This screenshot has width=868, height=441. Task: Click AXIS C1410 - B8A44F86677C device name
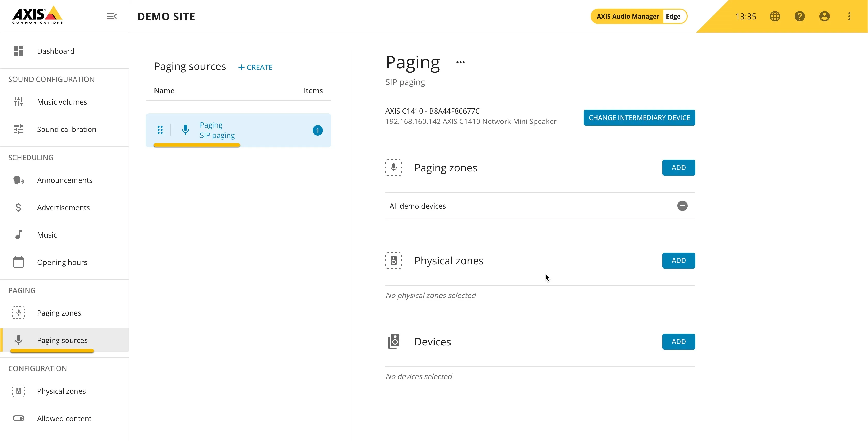pos(432,111)
